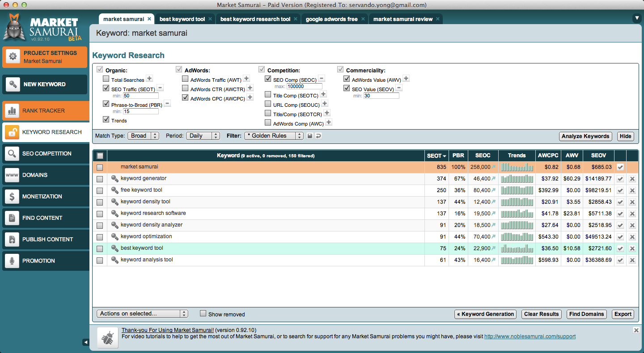The height and width of the screenshot is (353, 644).
Task: Switch to market samurai review tab
Action: point(406,19)
